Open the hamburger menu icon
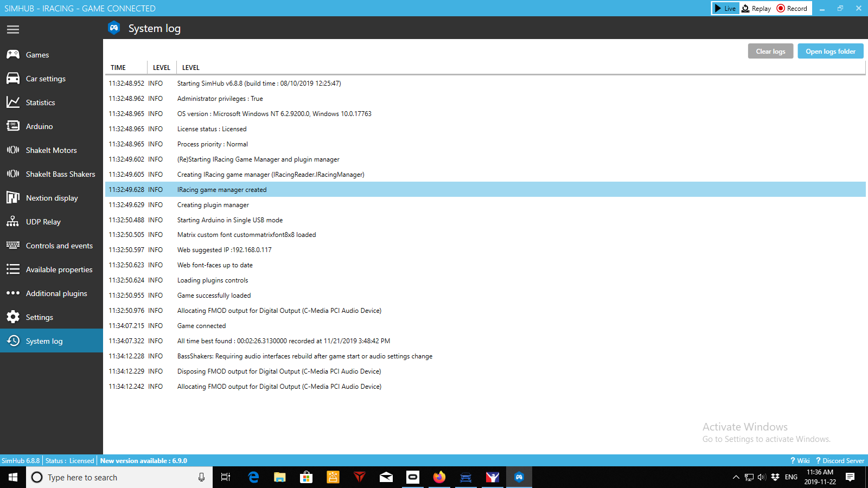 pos(13,29)
